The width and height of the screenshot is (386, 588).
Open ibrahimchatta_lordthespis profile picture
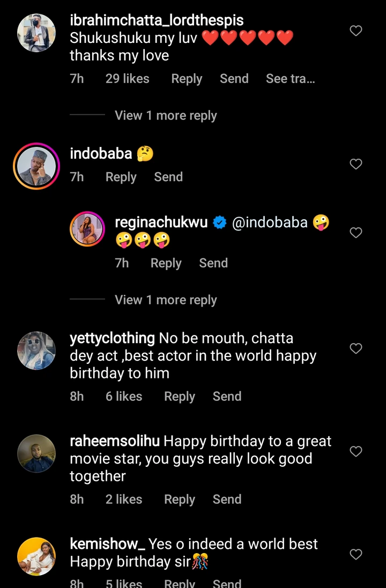(36, 32)
